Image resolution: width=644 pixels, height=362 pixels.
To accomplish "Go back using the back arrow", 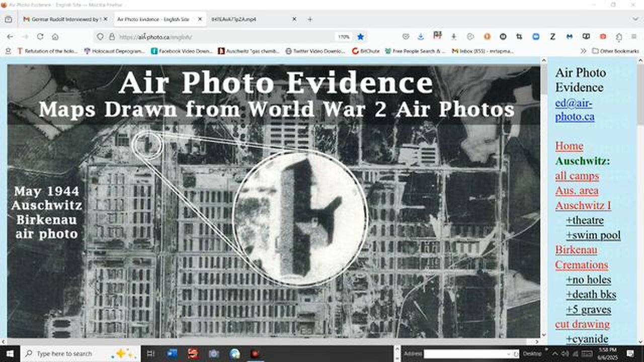I will pyautogui.click(x=10, y=37).
